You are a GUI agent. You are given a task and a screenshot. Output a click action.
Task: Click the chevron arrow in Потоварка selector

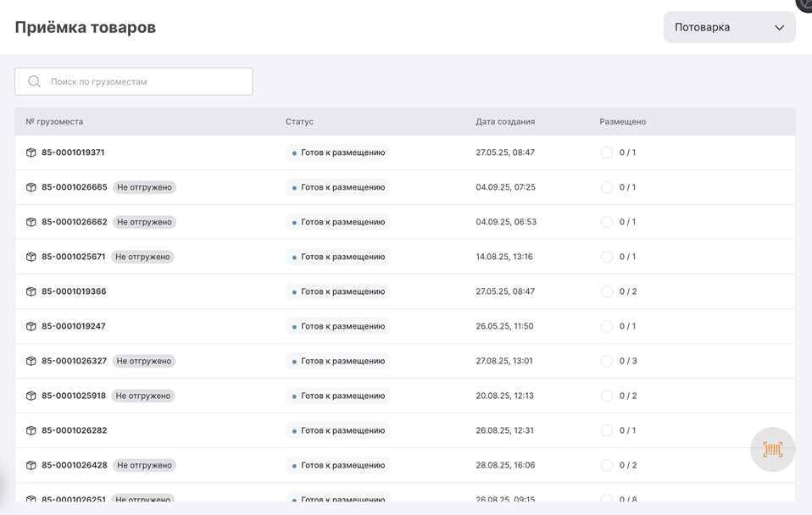pos(779,28)
